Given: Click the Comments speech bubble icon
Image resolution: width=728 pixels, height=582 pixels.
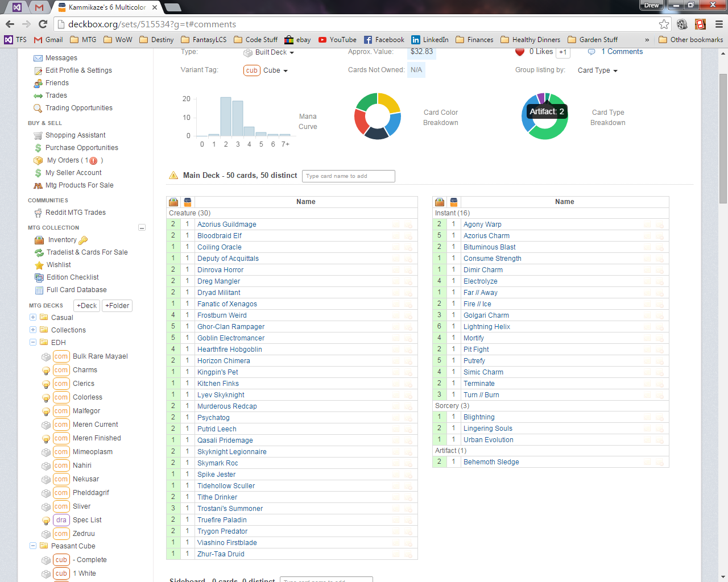Looking at the screenshot, I should pos(591,52).
